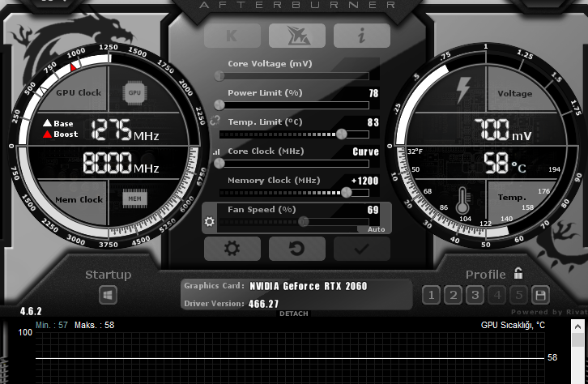This screenshot has width=588, height=384.
Task: Click the 'Startup' label
Action: [x=108, y=275]
